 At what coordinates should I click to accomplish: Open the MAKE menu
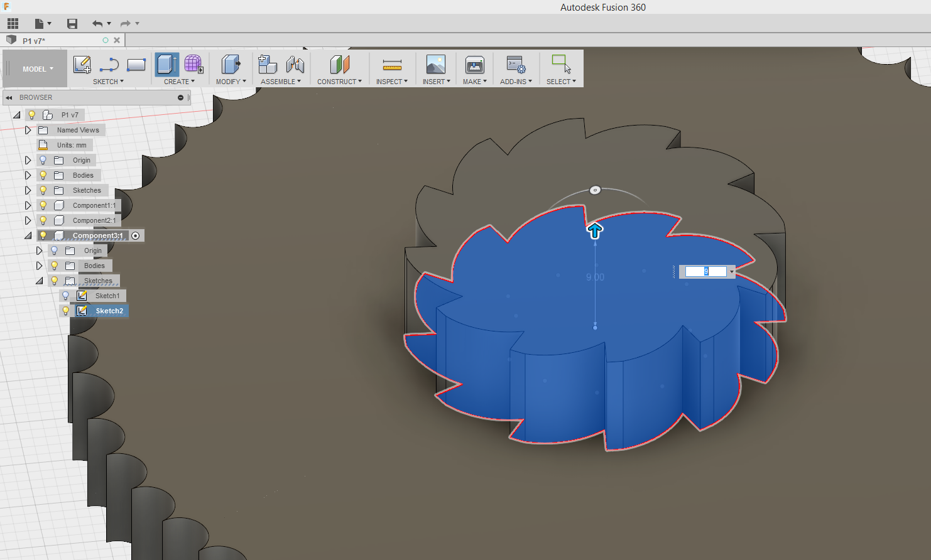(x=475, y=82)
